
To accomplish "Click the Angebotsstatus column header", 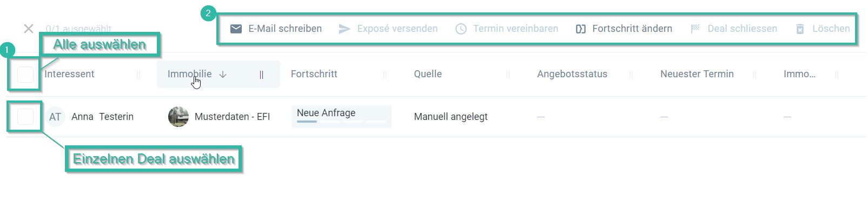I will pyautogui.click(x=572, y=74).
